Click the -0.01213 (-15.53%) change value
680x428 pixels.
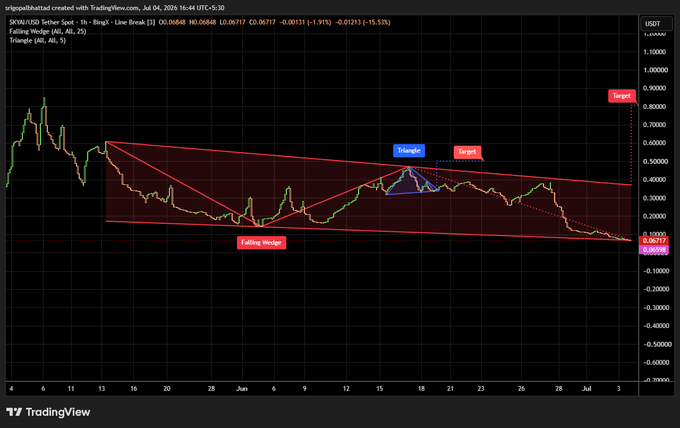[363, 22]
